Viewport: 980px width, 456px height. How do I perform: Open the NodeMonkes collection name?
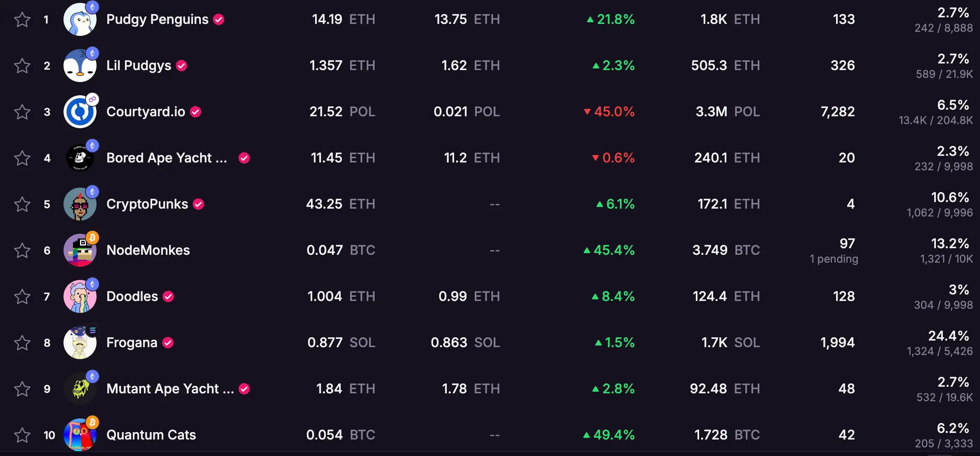pyautogui.click(x=148, y=250)
